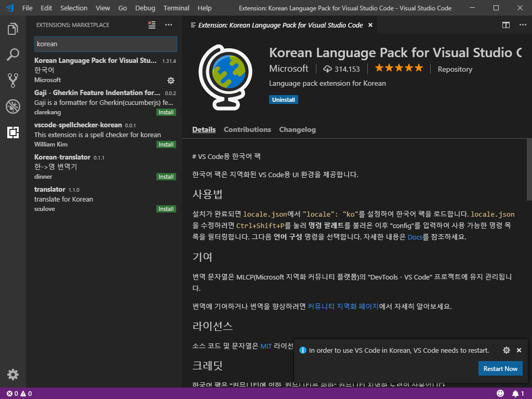532x399 pixels.
Task: Open the notification's gear options
Action: tap(507, 350)
